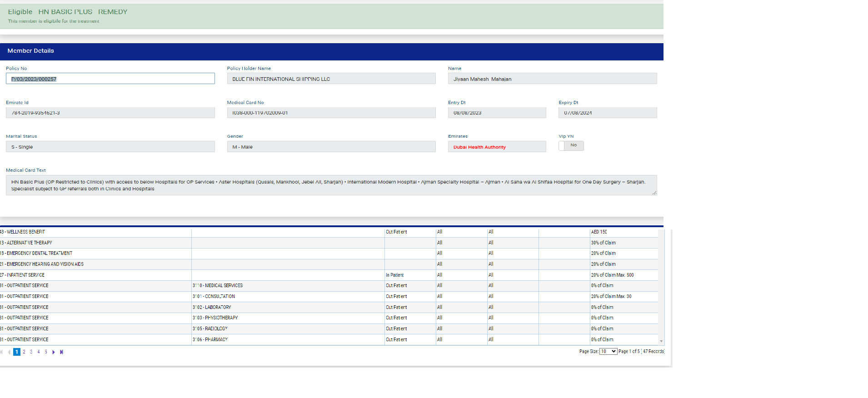
Task: Select page 5 in the pager
Action: [x=46, y=352]
